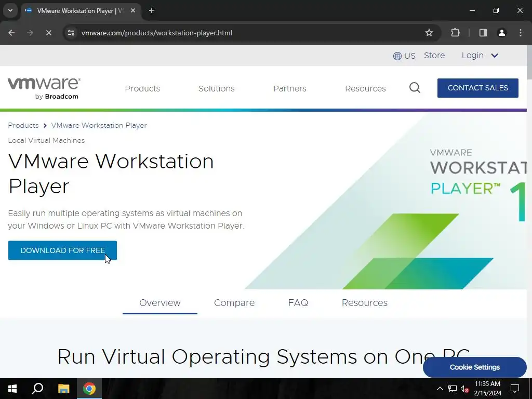Open the Resources navigation menu in header
The width and height of the screenshot is (532, 399).
coord(365,88)
